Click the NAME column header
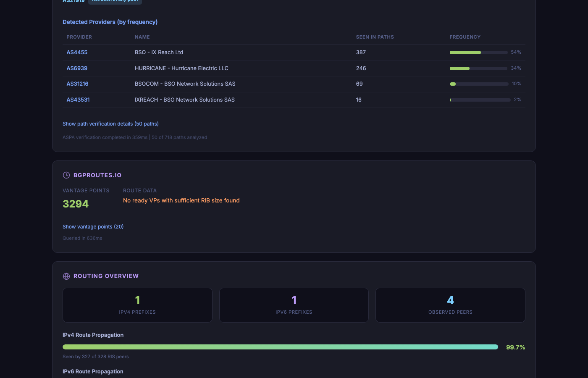588x378 pixels. 142,37
